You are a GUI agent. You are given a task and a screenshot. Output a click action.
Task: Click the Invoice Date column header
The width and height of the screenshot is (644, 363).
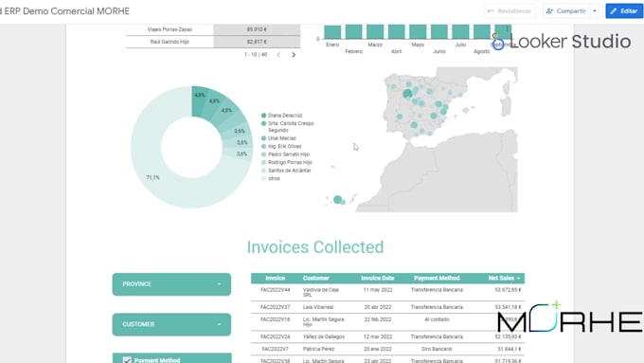pyautogui.click(x=378, y=279)
